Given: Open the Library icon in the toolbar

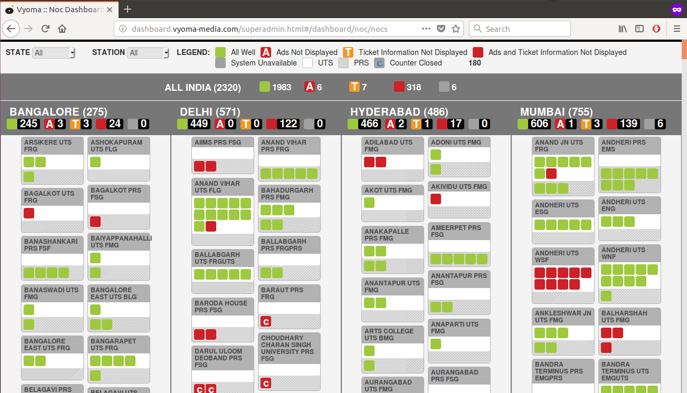Looking at the screenshot, I should click(623, 29).
